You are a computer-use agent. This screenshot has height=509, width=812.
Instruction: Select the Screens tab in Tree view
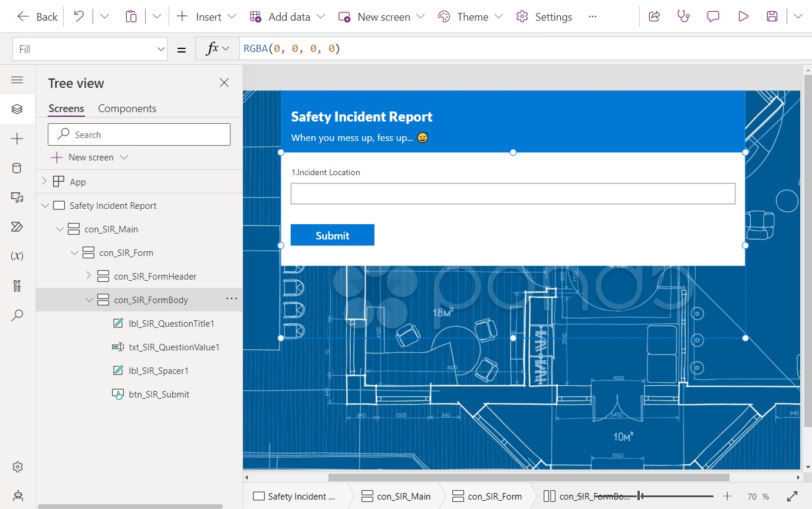click(65, 108)
